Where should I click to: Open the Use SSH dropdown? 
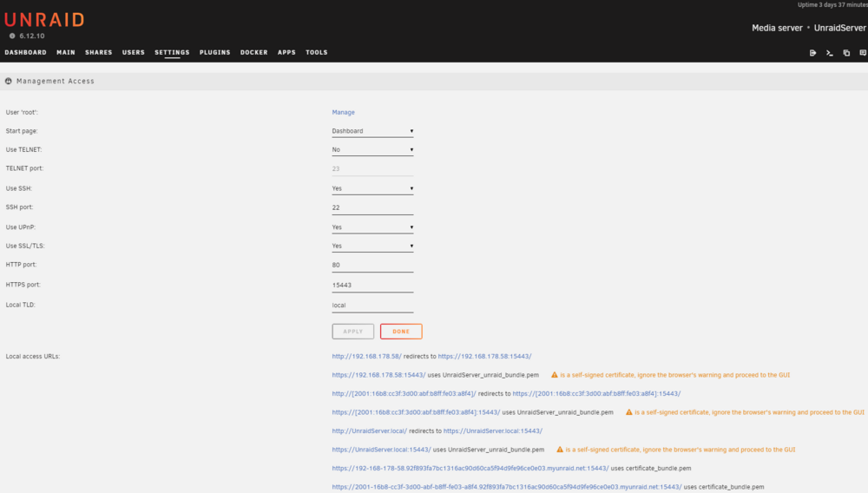point(372,188)
